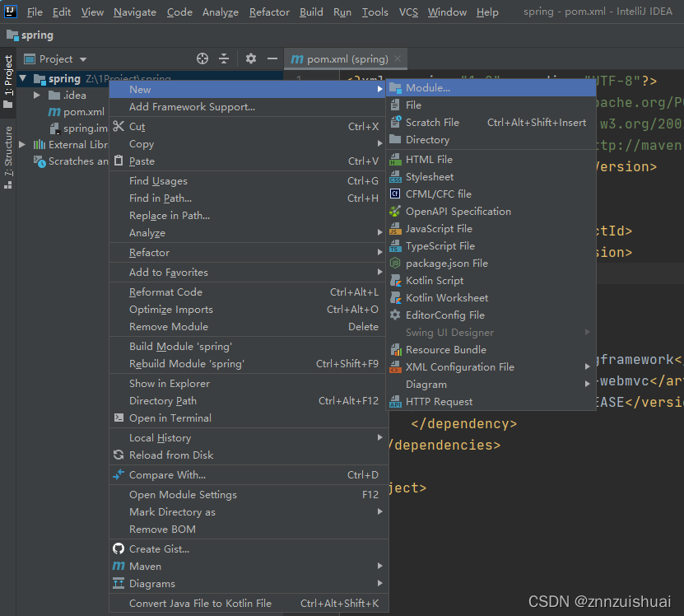The image size is (684, 616).
Task: Click Remove Module
Action: pos(249,327)
